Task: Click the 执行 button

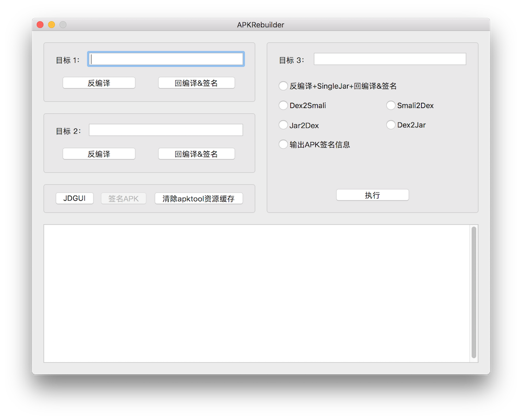Action: point(373,195)
